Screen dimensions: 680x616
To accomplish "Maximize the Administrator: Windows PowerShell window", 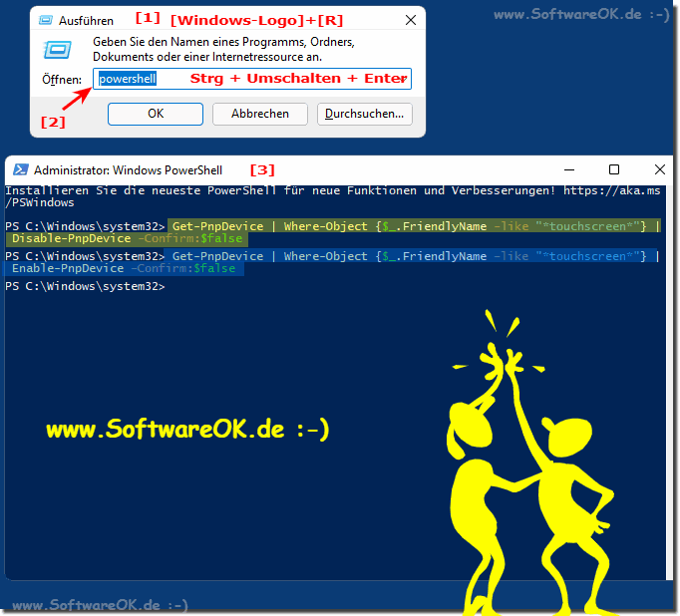I will (614, 169).
